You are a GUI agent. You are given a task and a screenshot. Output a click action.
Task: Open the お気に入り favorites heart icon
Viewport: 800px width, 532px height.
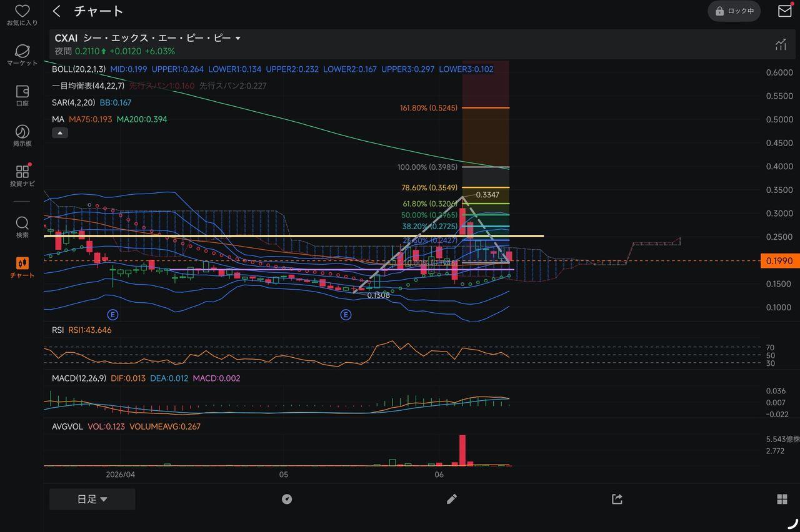tap(22, 11)
